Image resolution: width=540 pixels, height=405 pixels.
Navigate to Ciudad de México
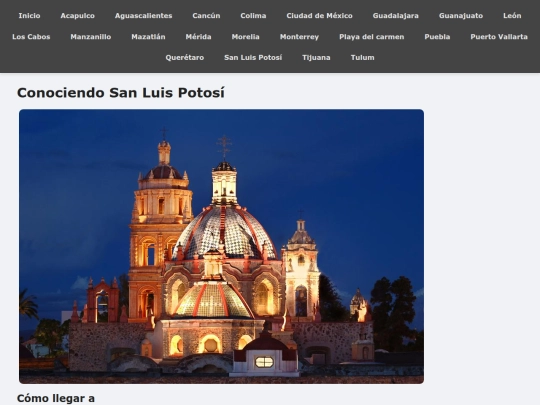(x=319, y=16)
